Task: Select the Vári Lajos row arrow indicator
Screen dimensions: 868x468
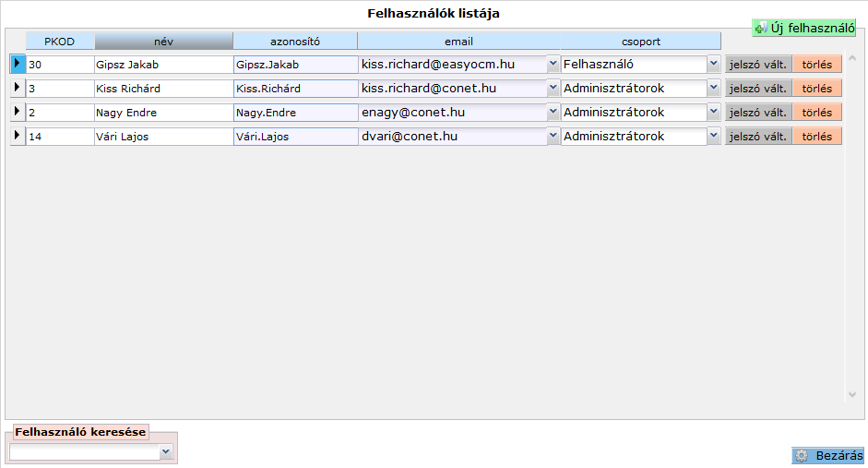Action: [17, 136]
